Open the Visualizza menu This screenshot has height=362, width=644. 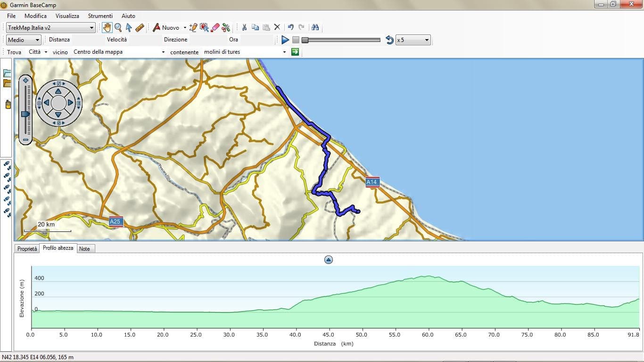coord(67,16)
